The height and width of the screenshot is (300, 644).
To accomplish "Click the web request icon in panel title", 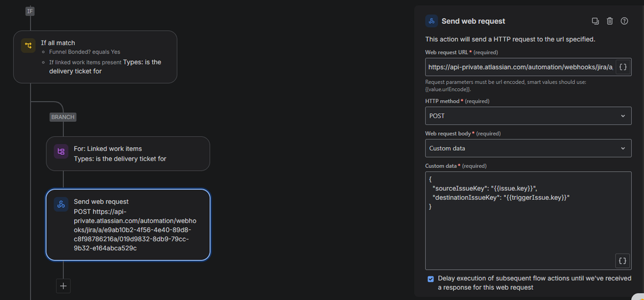I will (431, 21).
